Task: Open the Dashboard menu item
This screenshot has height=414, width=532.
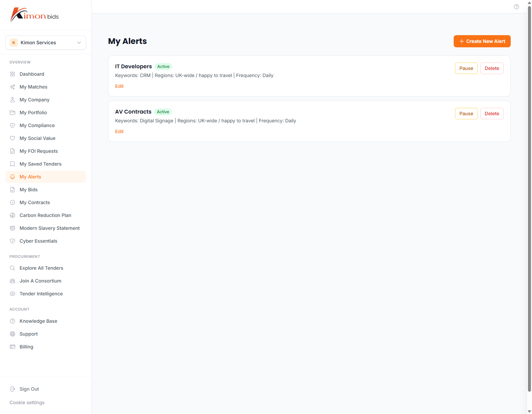Action: click(x=46, y=74)
